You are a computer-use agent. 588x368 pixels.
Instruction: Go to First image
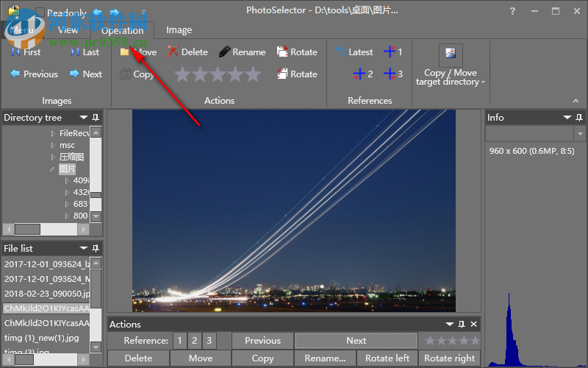tap(26, 52)
